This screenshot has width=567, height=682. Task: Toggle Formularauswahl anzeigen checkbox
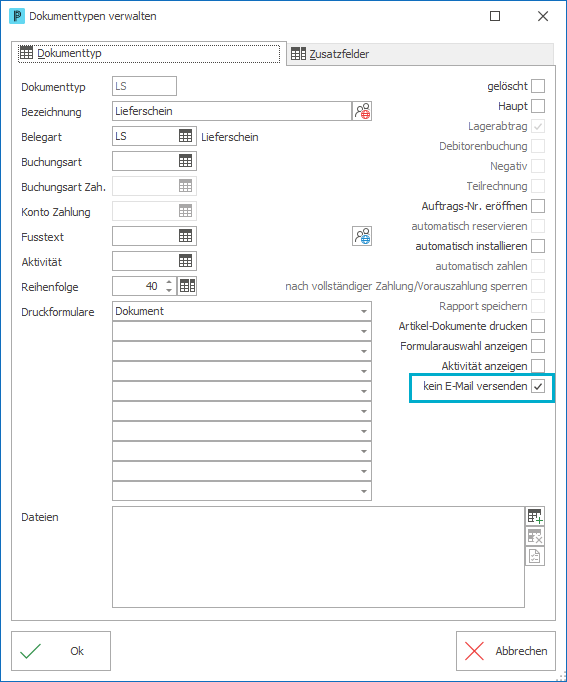(x=538, y=346)
